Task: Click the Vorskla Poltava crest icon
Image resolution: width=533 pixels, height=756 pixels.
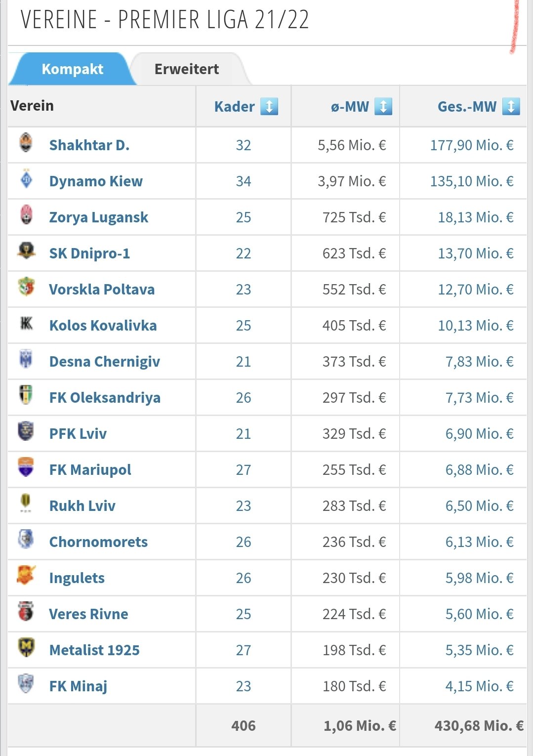Action: coord(26,287)
